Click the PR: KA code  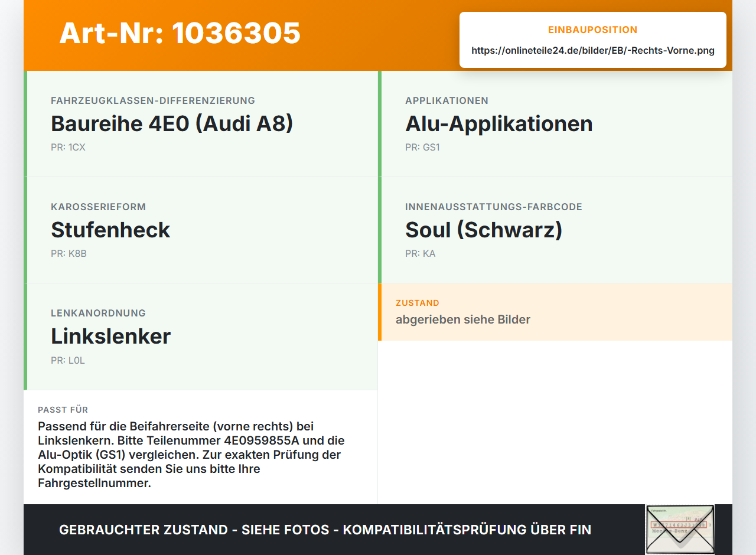click(421, 253)
